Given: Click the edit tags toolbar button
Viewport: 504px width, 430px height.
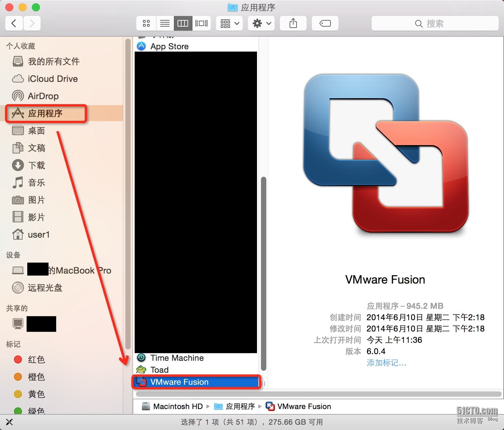Looking at the screenshot, I should 325,23.
